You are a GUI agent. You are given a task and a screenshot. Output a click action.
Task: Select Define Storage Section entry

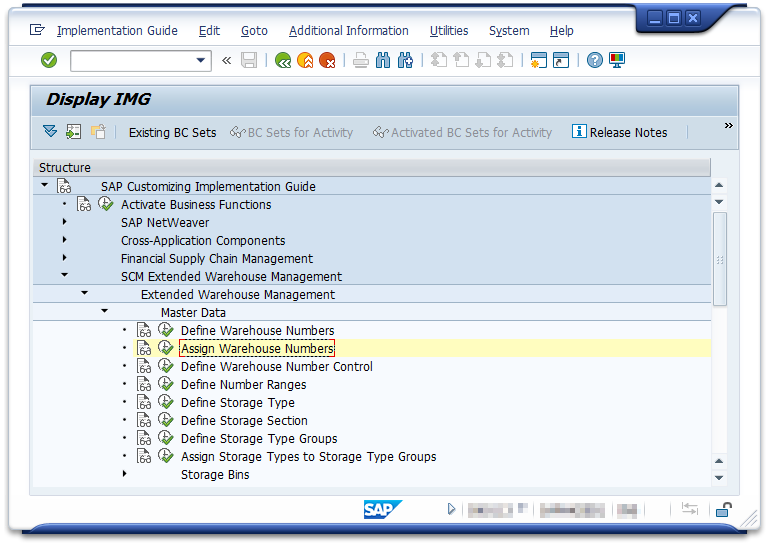[x=244, y=421]
